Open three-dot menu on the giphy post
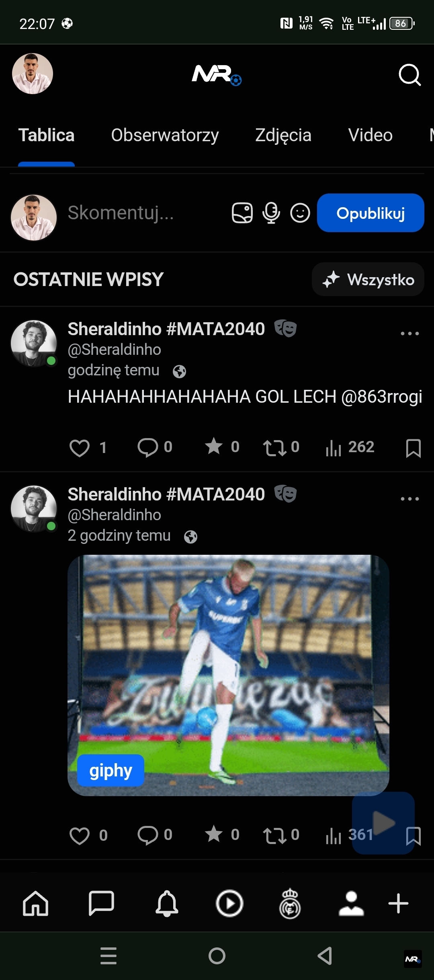This screenshot has height=980, width=434. [x=409, y=499]
